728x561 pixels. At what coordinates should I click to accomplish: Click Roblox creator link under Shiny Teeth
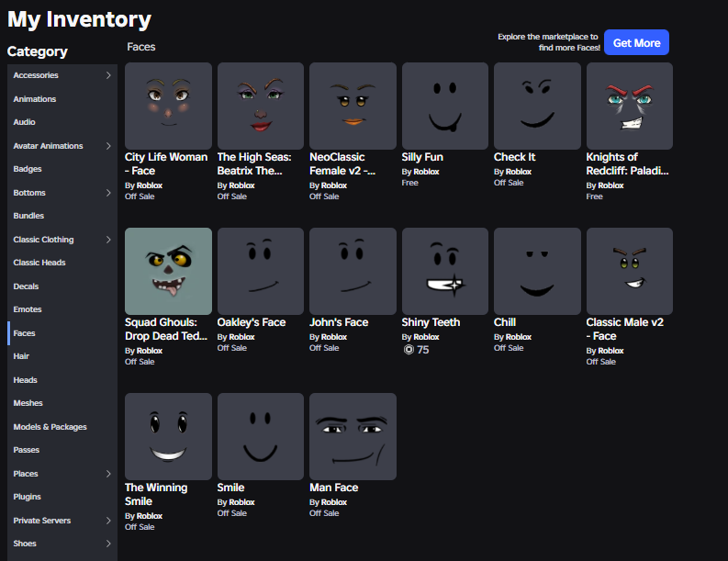pos(426,337)
